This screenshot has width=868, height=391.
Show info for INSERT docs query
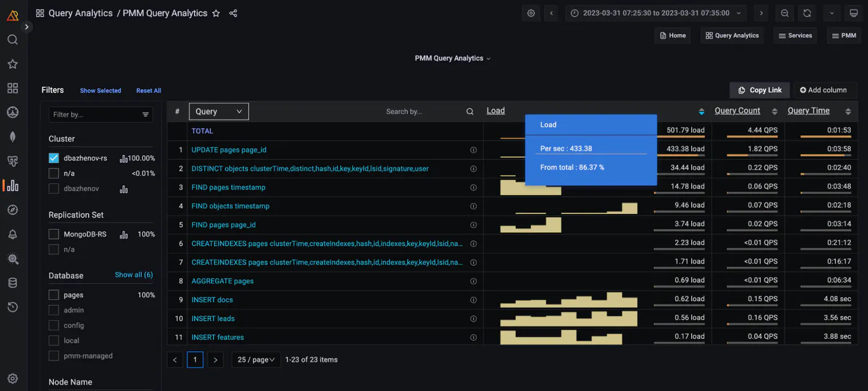[473, 300]
